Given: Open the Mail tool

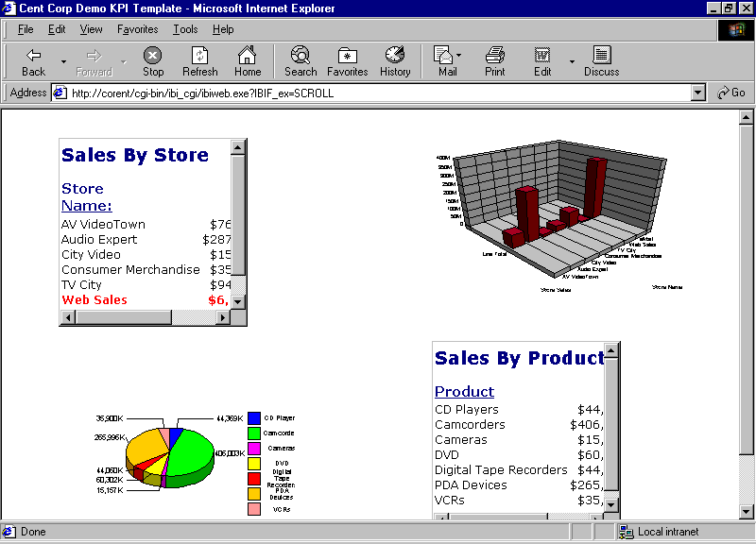Looking at the screenshot, I should coord(444,59).
